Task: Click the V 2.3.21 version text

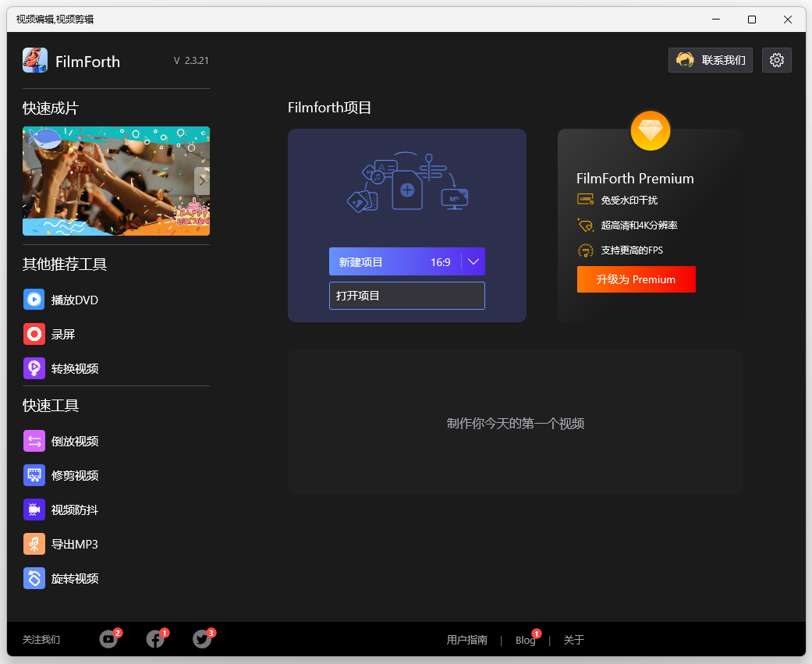Action: [x=191, y=61]
